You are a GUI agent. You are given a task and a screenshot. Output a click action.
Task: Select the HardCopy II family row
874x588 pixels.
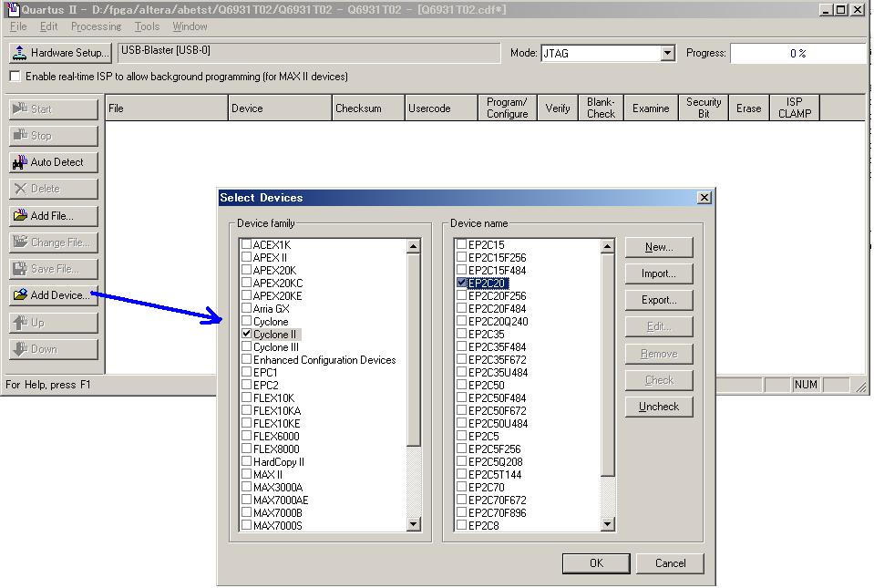[x=279, y=461]
